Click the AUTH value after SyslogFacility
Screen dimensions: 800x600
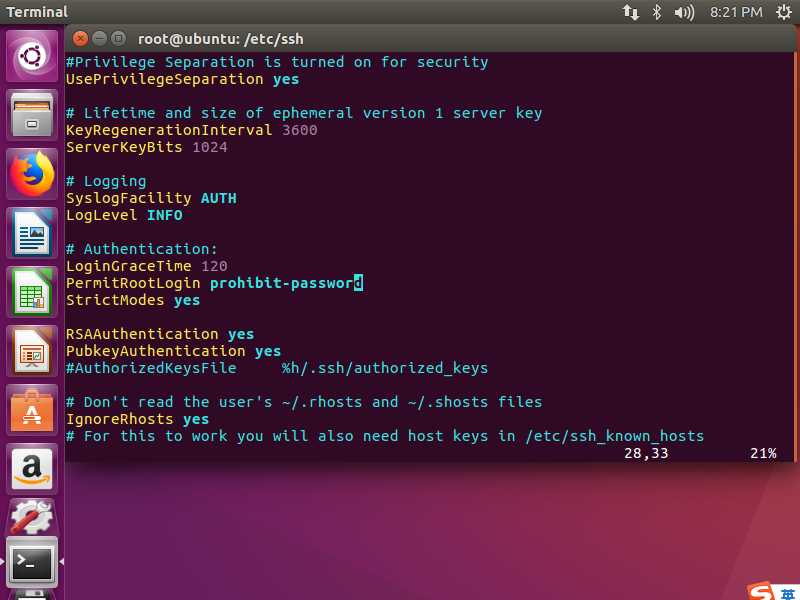click(x=218, y=198)
